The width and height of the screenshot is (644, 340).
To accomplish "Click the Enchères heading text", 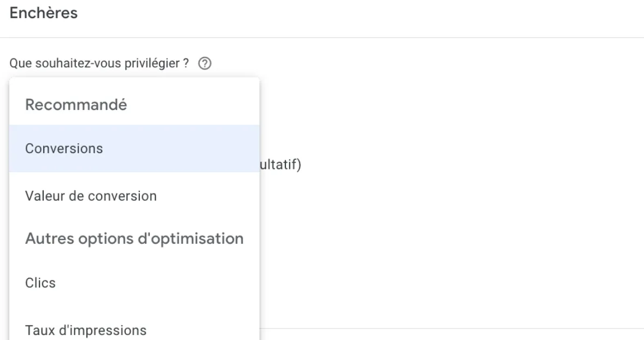I will point(44,13).
